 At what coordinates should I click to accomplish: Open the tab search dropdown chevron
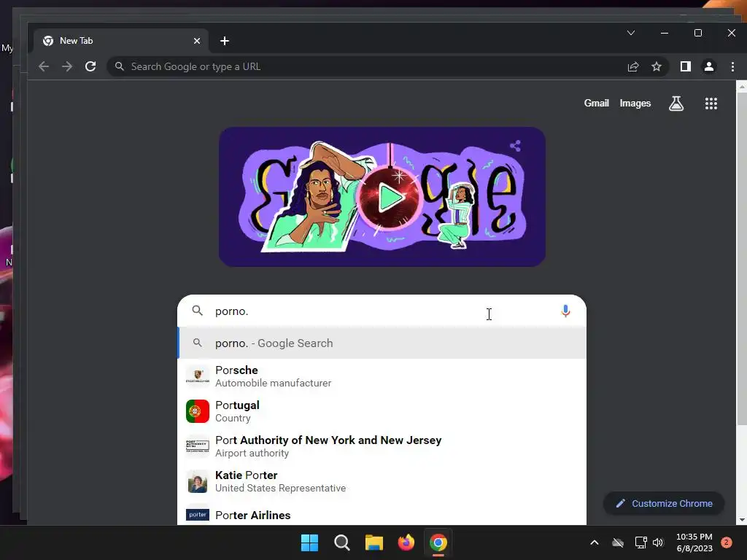coord(631,33)
